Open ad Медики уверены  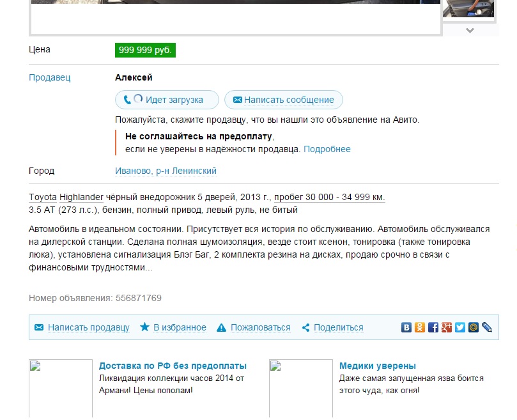[378, 366]
